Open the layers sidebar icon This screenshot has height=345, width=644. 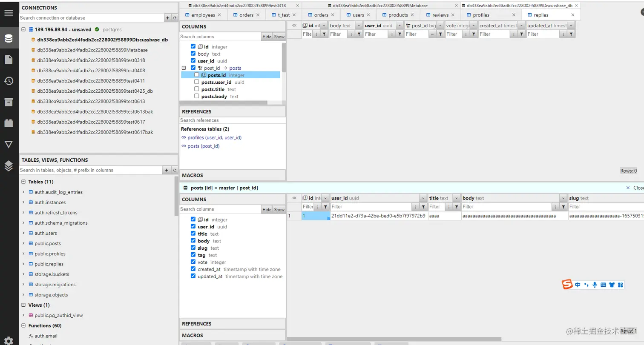9,166
